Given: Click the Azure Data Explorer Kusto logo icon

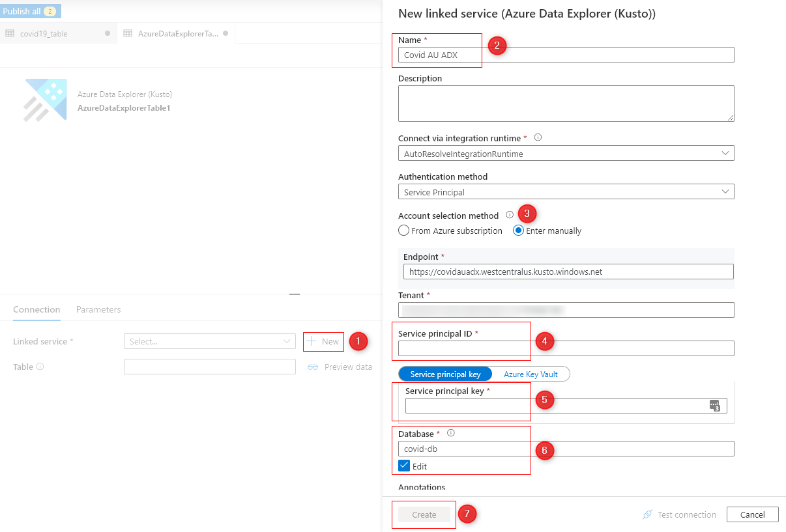Looking at the screenshot, I should tap(46, 100).
